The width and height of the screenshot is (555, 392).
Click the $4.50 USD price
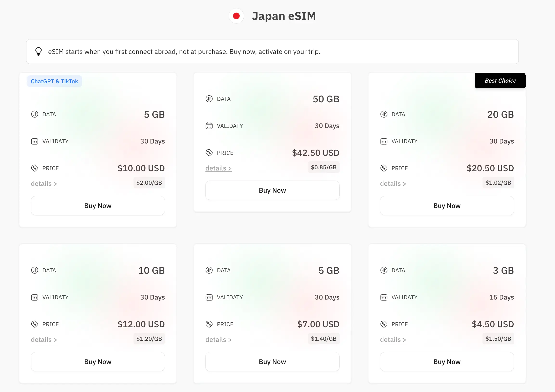(x=493, y=324)
